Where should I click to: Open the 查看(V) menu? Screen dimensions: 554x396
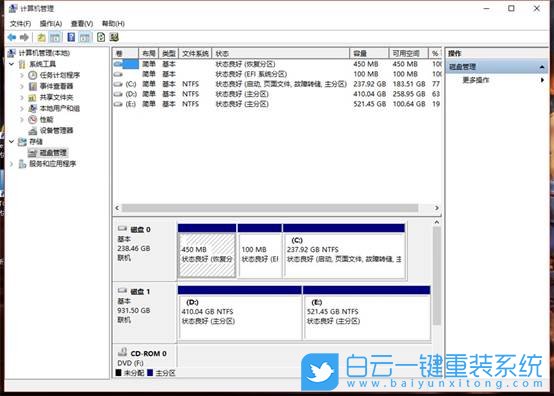tap(82, 24)
